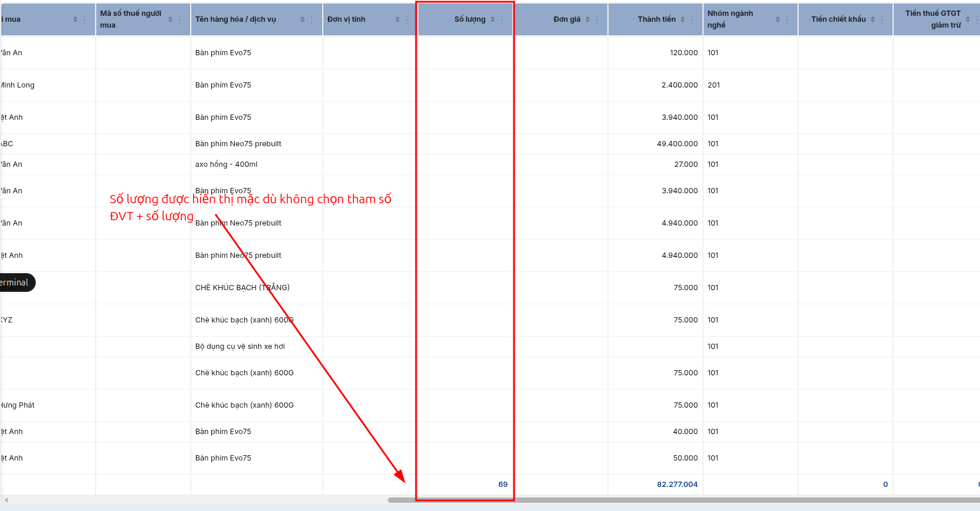
Task: Open Tên hàng hóa column options menu
Action: tap(312, 19)
